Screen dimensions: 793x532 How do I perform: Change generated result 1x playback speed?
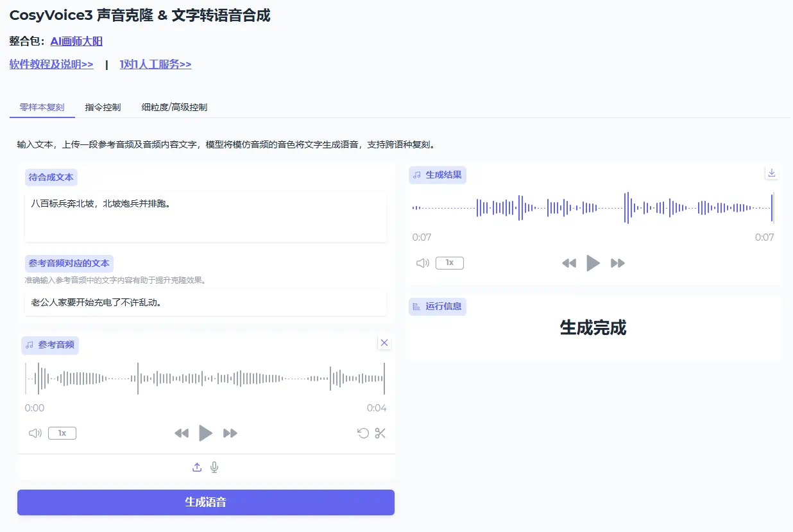click(449, 263)
